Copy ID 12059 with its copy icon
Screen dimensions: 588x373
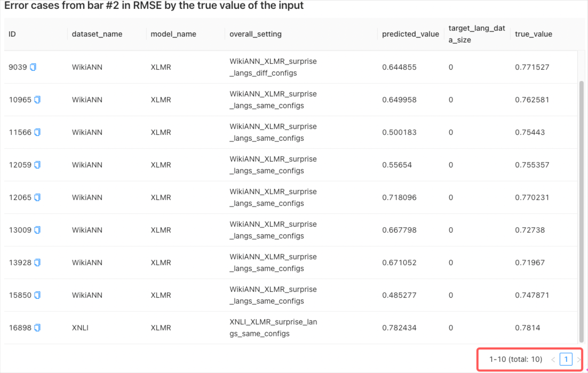click(x=38, y=165)
